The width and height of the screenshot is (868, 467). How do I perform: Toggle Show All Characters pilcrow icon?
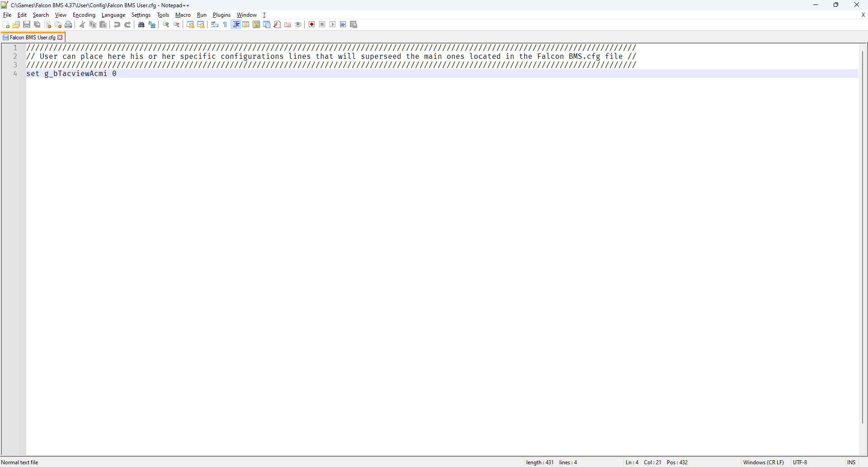tap(225, 25)
